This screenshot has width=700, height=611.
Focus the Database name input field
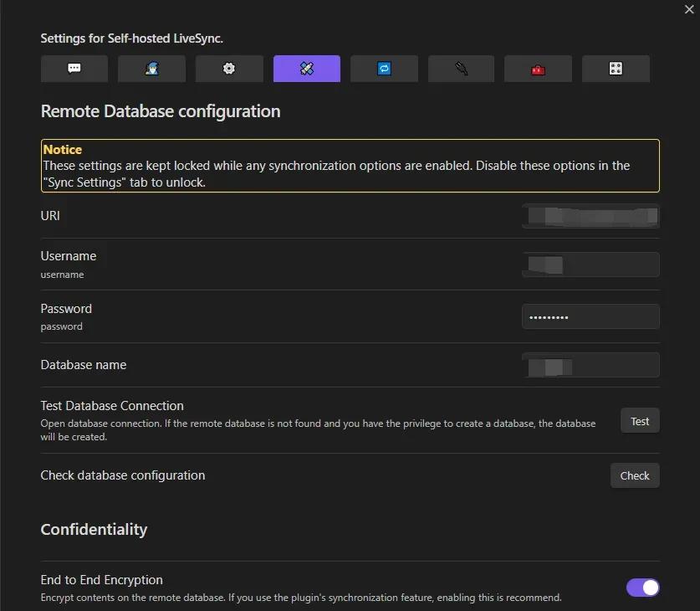tap(590, 366)
